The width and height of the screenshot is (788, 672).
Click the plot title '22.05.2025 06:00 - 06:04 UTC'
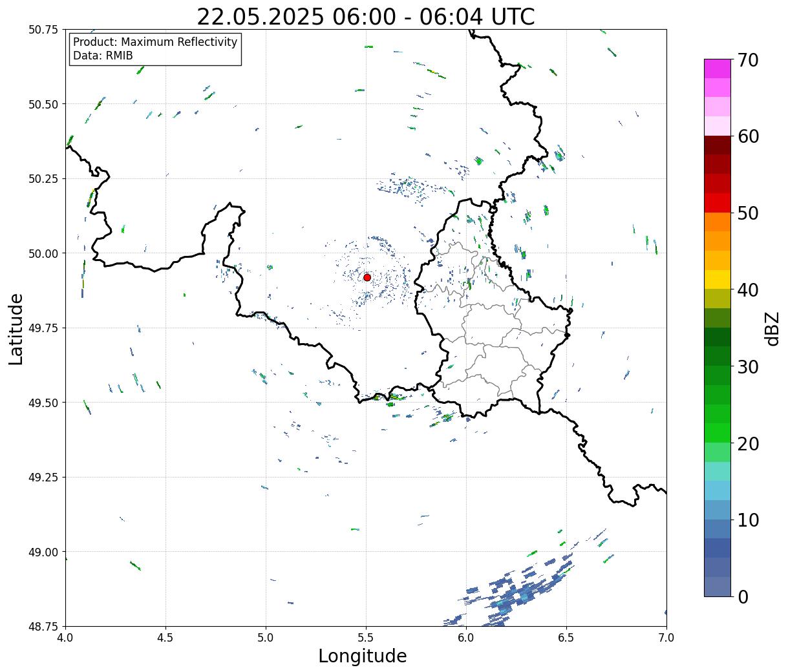pos(366,16)
